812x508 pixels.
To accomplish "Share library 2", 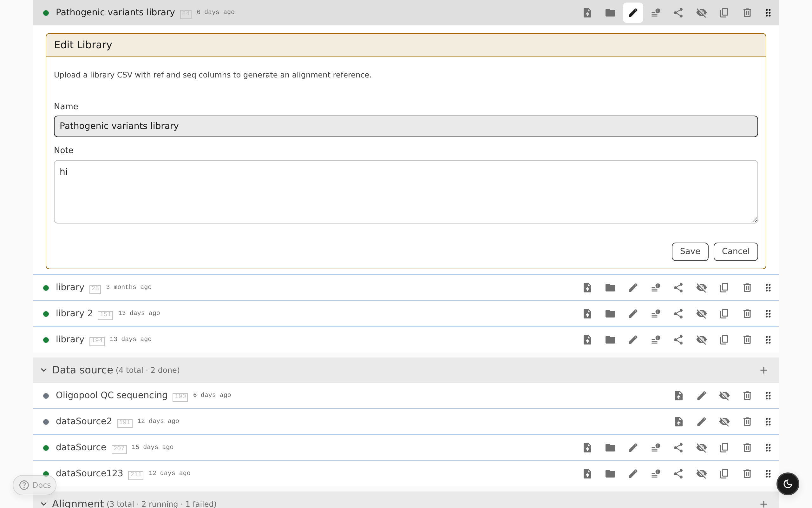I will tap(678, 314).
